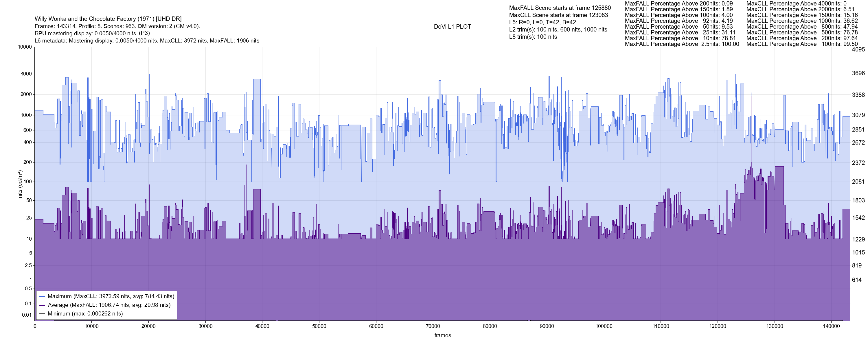Viewport: 868px width, 347px height.
Task: Click the MaxCLL Percentage Above 1000nits line
Action: point(802,21)
